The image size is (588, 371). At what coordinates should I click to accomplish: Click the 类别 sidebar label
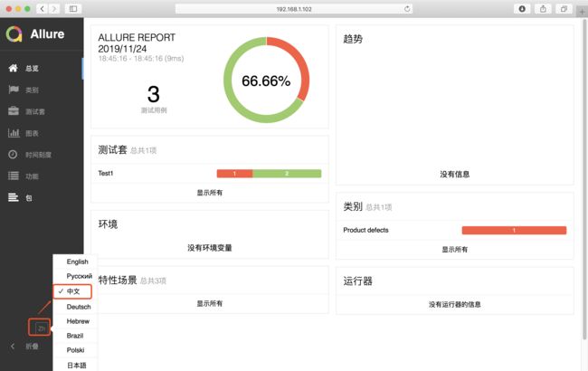pos(32,90)
